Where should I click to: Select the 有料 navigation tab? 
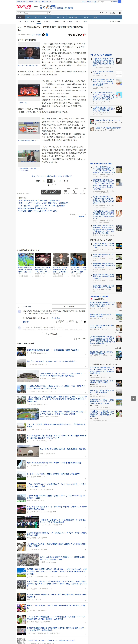(x=95, y=17)
